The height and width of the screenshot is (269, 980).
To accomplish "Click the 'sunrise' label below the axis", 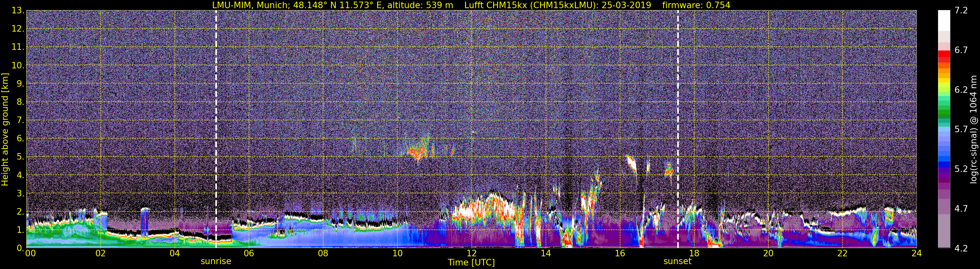I will coord(216,262).
